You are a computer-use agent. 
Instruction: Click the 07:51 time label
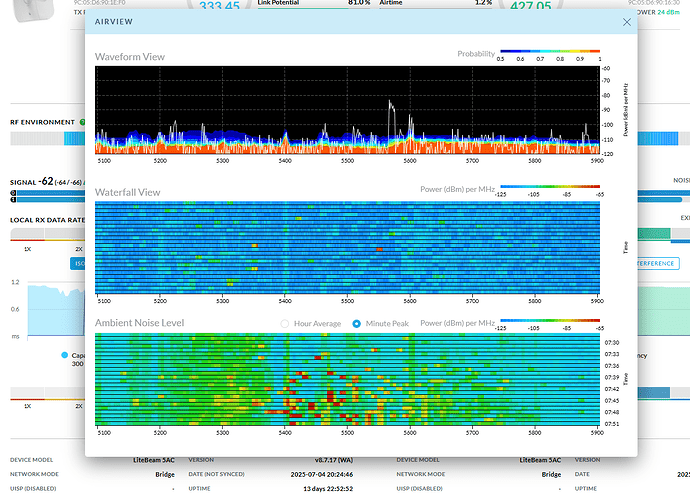tap(612, 424)
